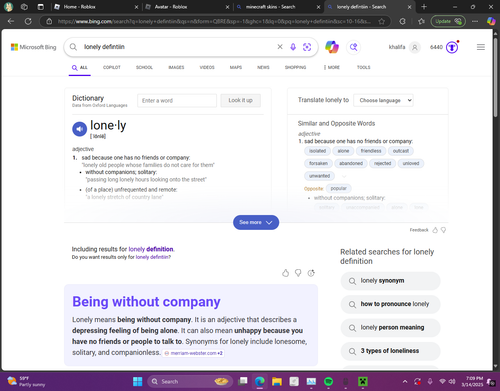This screenshot has height=391, width=500.
Task: Open the search chat bubble icon
Action: (x=353, y=47)
